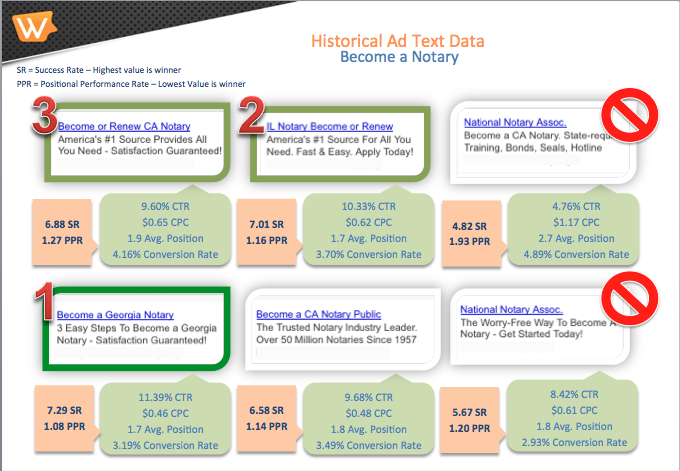The height and width of the screenshot is (471, 680).
Task: Click the '4.76% CTR' statistic
Action: pos(576,206)
